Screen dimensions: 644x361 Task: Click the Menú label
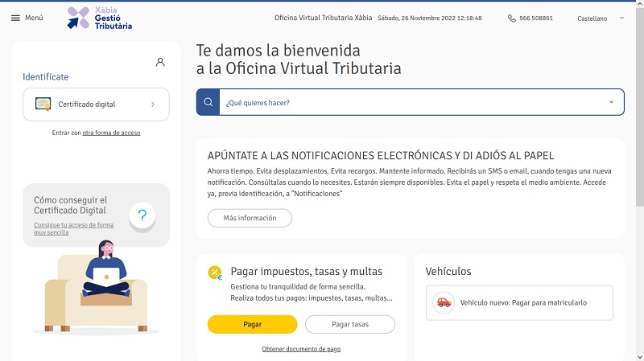34,18
